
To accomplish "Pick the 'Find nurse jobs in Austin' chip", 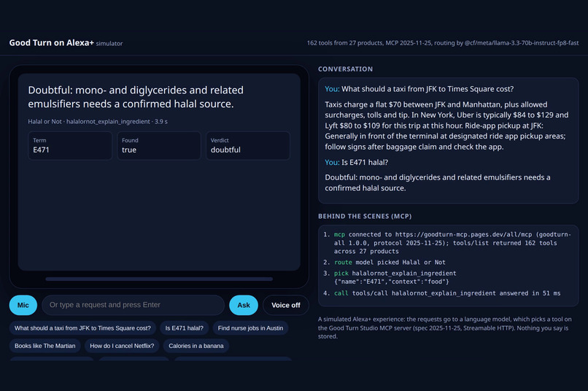I will (x=250, y=328).
